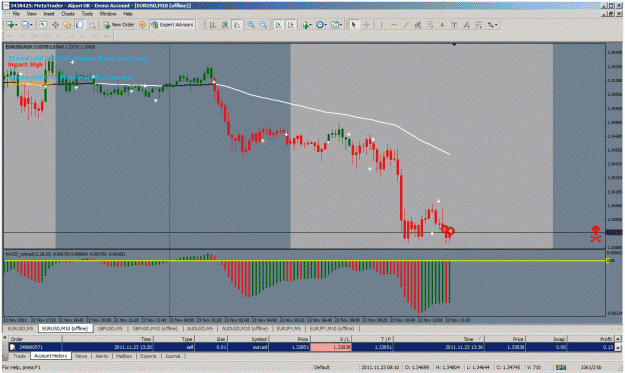625x373 pixels.
Task: Open the Periods clock dropdown
Action: click(x=321, y=25)
